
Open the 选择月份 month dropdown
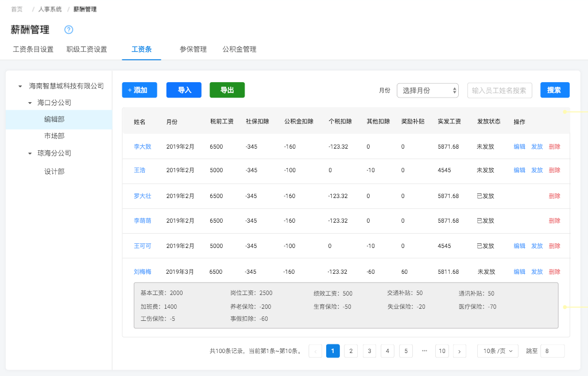pyautogui.click(x=428, y=90)
